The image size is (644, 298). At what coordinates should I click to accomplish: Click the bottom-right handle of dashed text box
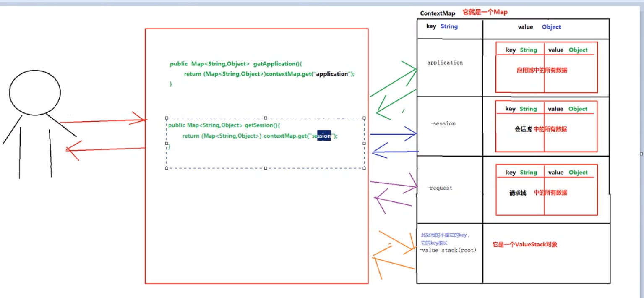point(364,168)
